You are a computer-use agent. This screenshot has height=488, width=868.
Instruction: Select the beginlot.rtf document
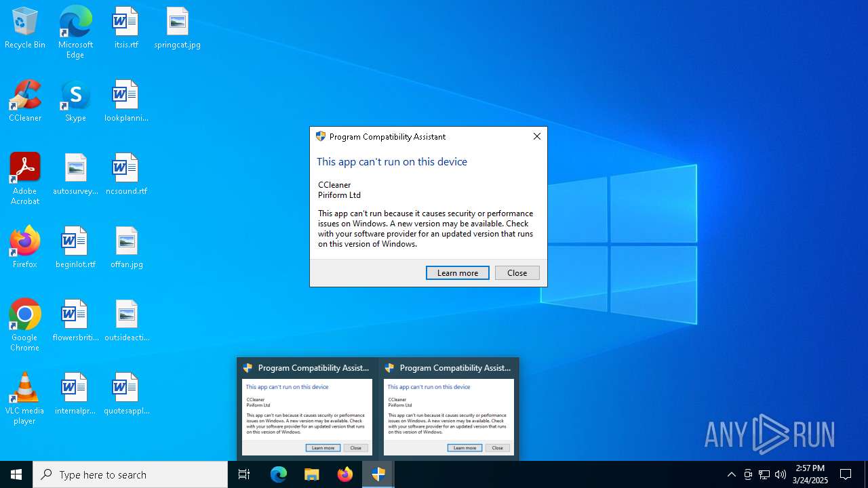tap(75, 247)
